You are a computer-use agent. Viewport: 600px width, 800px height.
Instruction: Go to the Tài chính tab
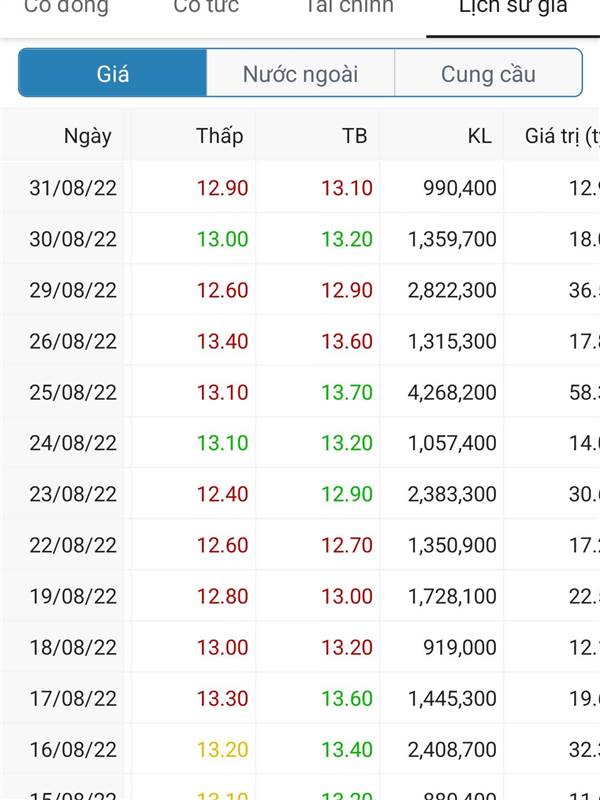coord(349,8)
